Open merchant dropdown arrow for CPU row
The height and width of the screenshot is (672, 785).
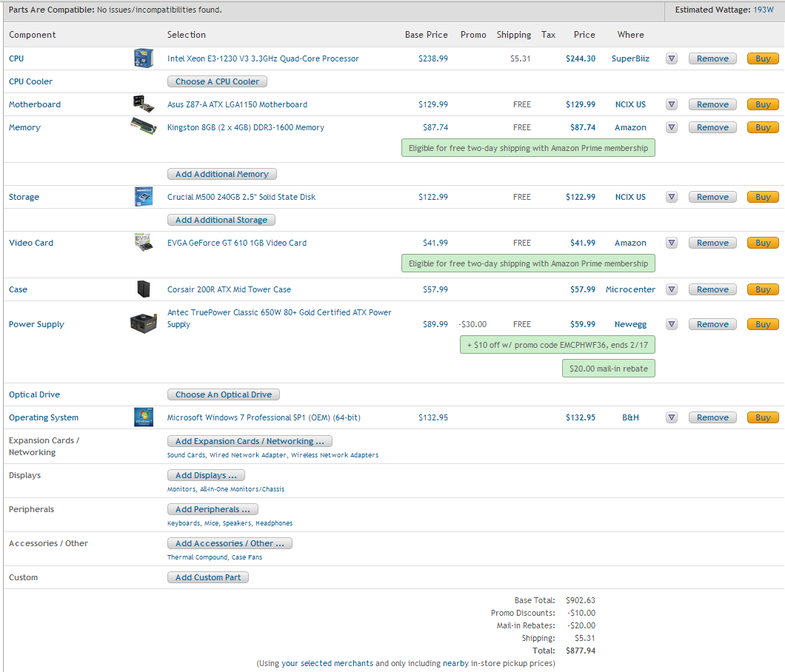(672, 58)
